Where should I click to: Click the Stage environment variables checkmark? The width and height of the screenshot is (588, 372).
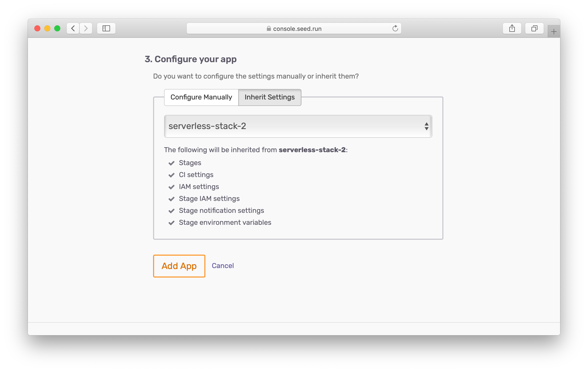pyautogui.click(x=171, y=223)
